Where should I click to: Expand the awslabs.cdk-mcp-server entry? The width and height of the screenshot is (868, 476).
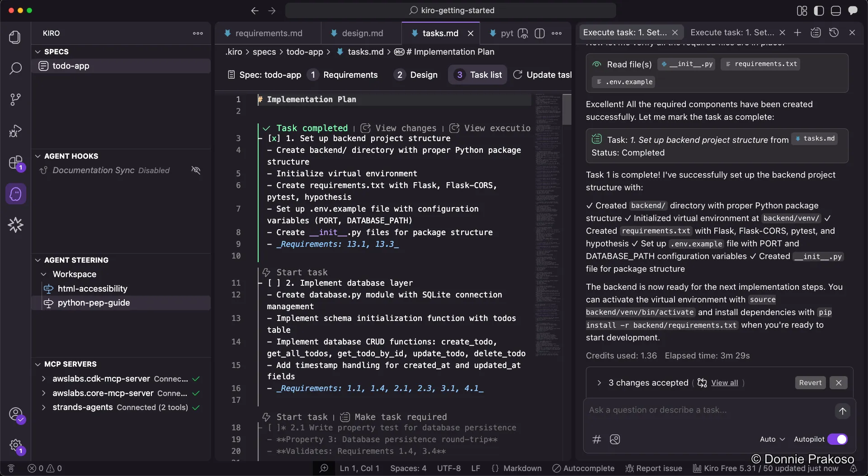pos(44,379)
